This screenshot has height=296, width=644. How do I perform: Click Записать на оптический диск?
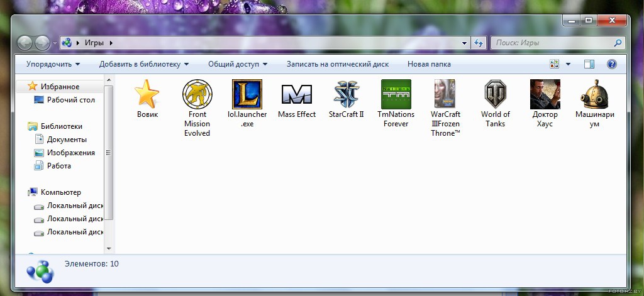[x=338, y=64]
